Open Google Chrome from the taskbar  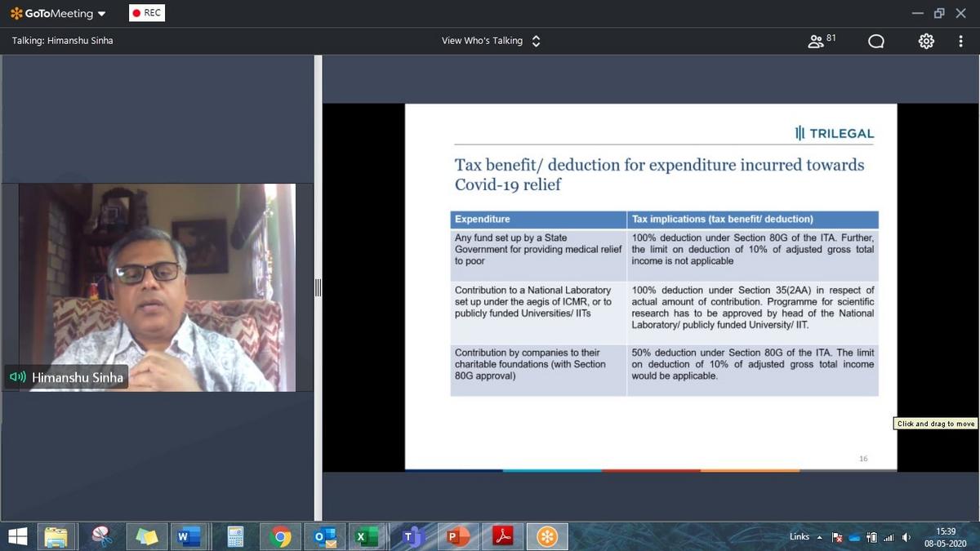pyautogui.click(x=280, y=536)
